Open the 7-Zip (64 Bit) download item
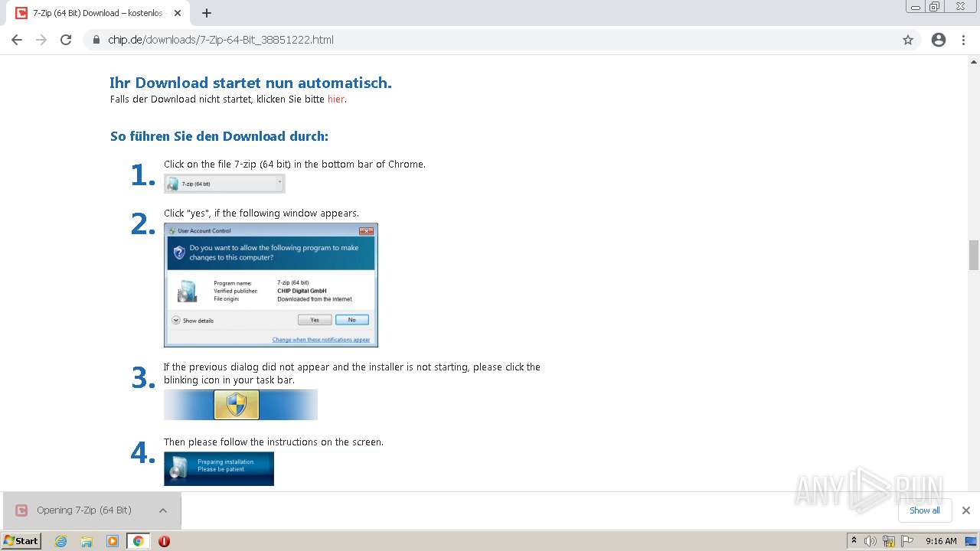Image resolution: width=980 pixels, height=551 pixels. click(x=83, y=510)
